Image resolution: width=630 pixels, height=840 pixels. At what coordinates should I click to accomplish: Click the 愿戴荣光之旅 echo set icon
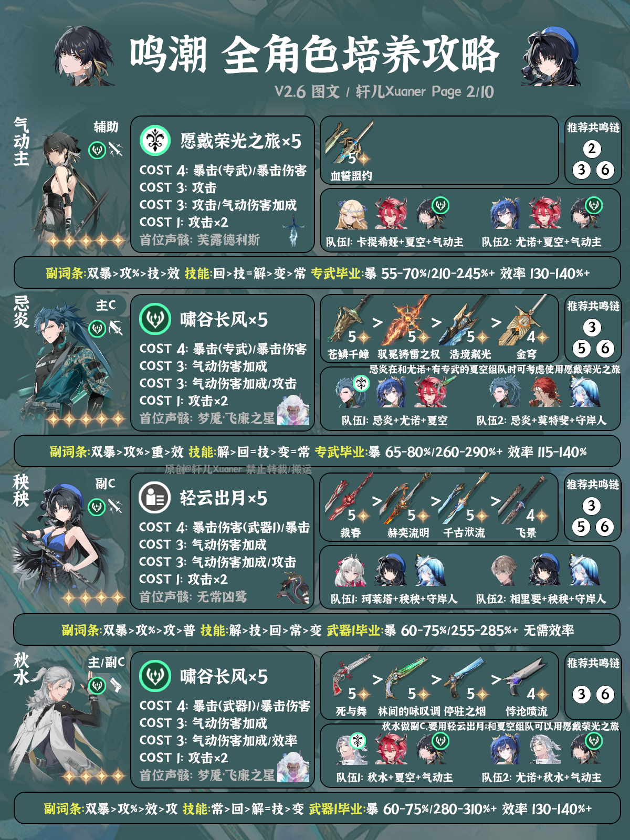pyautogui.click(x=155, y=141)
